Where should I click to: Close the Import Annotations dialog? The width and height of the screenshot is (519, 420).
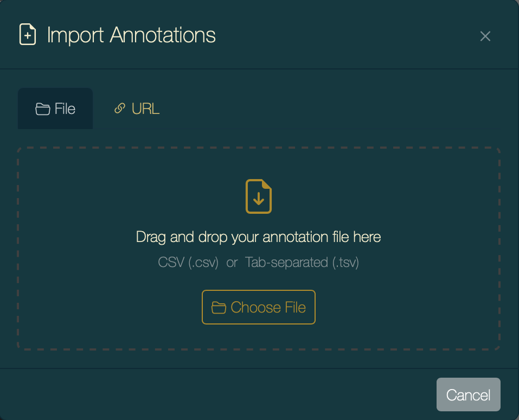pos(485,36)
